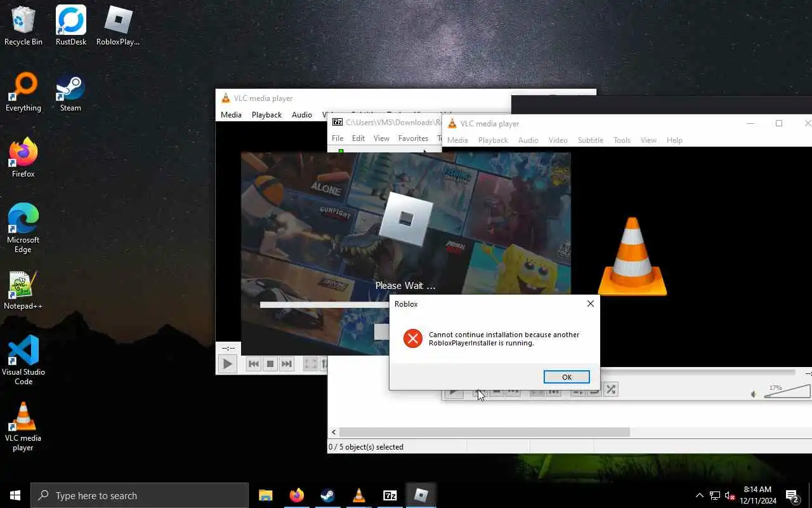This screenshot has width=812, height=508.
Task: Open View menu in front VLC window
Action: (x=648, y=140)
